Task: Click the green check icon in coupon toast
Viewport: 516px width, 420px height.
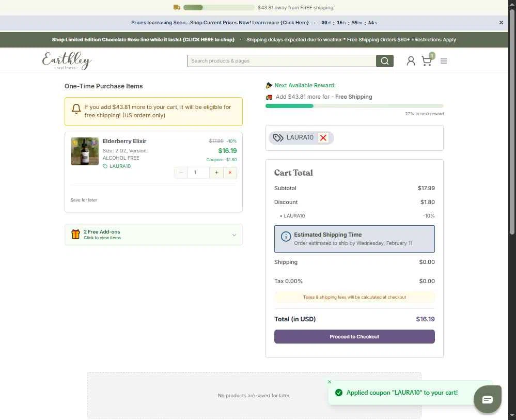Action: point(339,392)
